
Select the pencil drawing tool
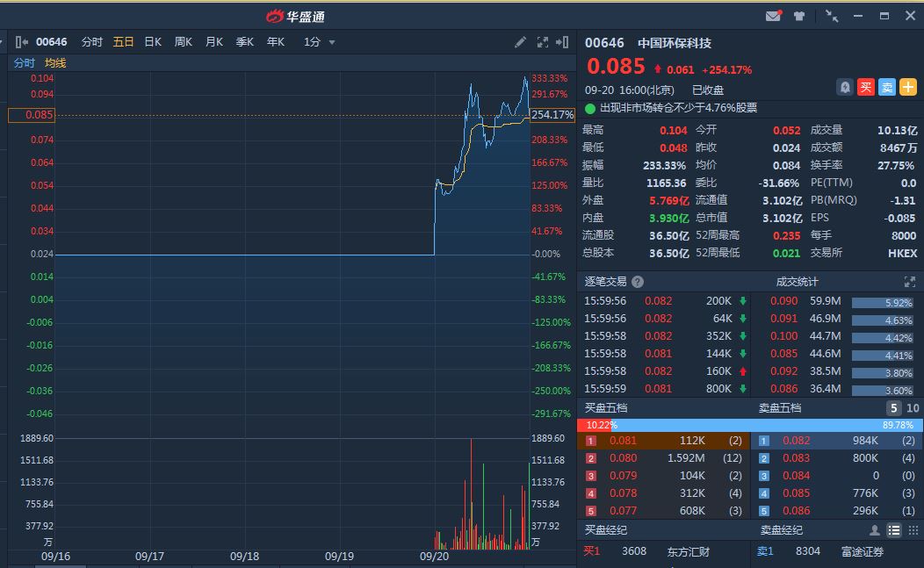[520, 42]
